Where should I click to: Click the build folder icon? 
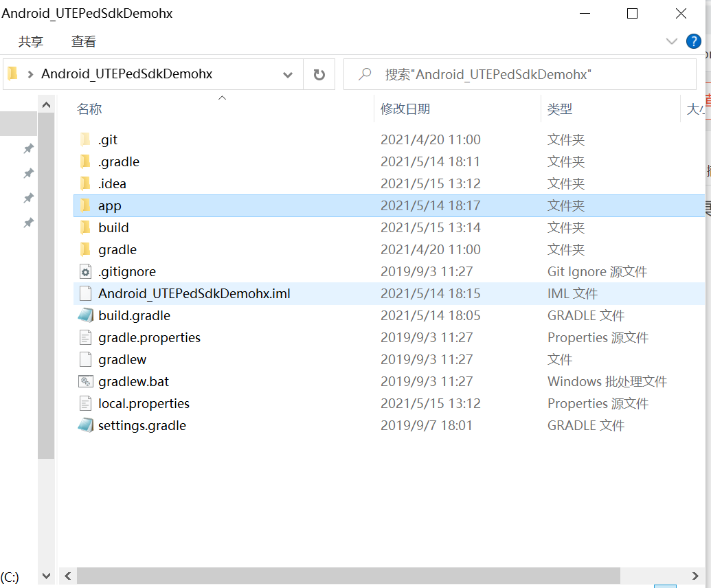coord(85,227)
